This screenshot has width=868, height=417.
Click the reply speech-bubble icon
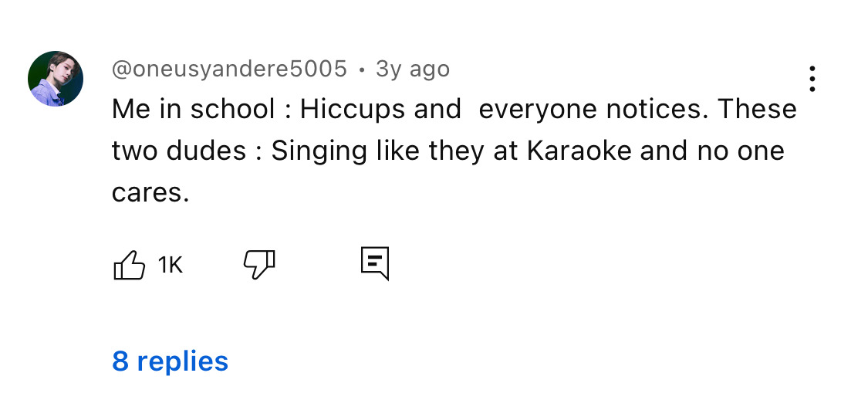coord(375,264)
